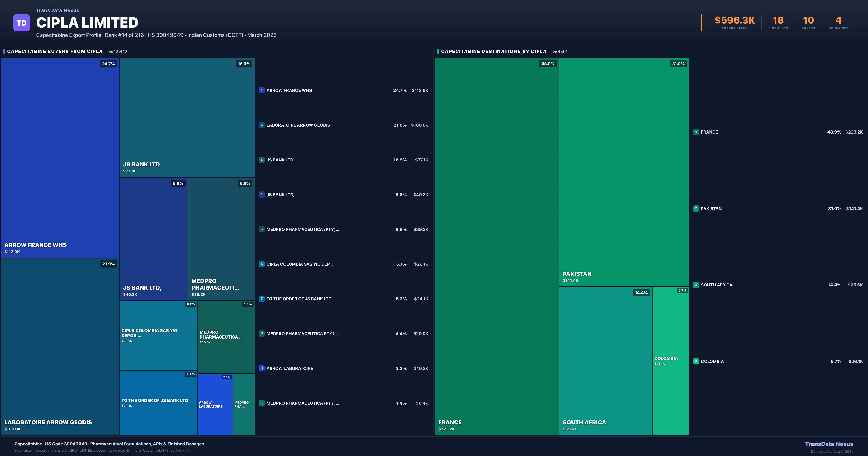
Task: Click the SOUTH AFRICA legend entry
Action: [716, 285]
